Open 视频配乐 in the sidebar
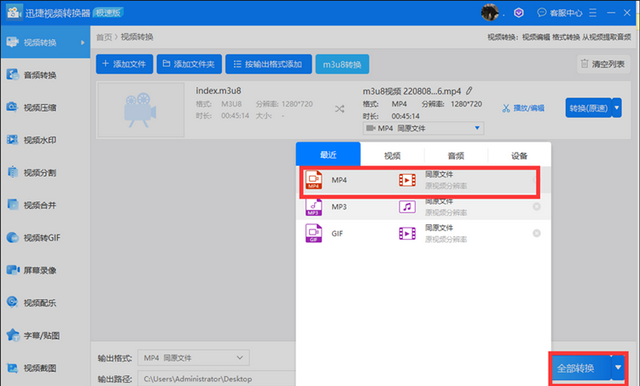Screen dimensions: 640x386 45,303
